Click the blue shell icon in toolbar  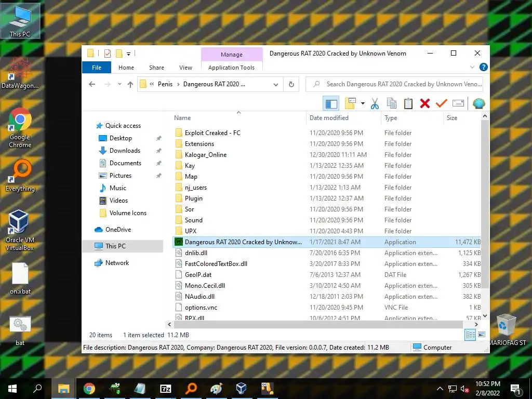tap(478, 103)
